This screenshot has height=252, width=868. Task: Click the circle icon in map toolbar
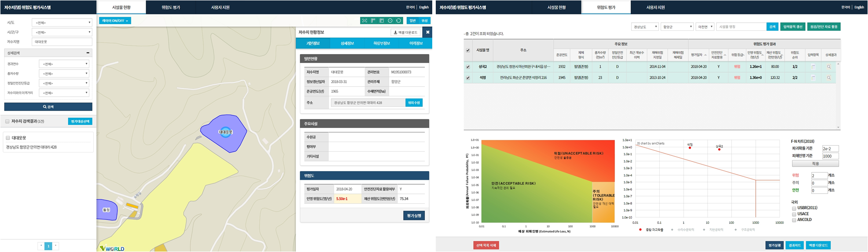point(390,21)
